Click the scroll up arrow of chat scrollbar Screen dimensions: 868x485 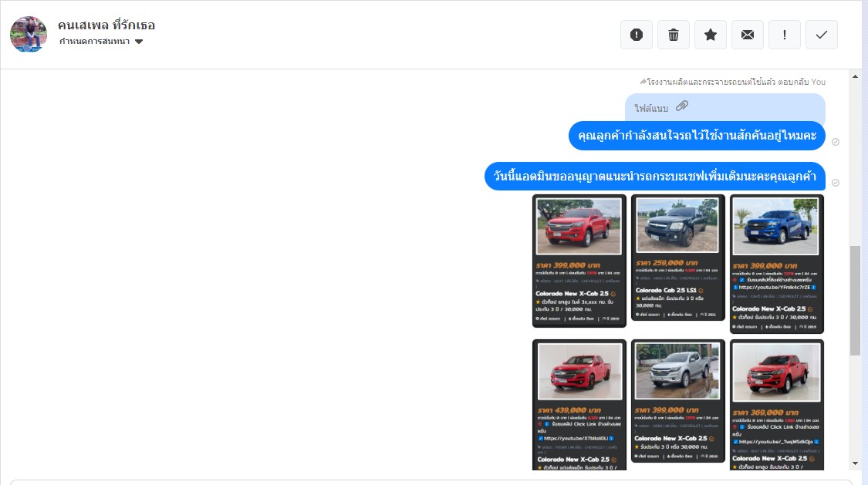click(x=855, y=76)
